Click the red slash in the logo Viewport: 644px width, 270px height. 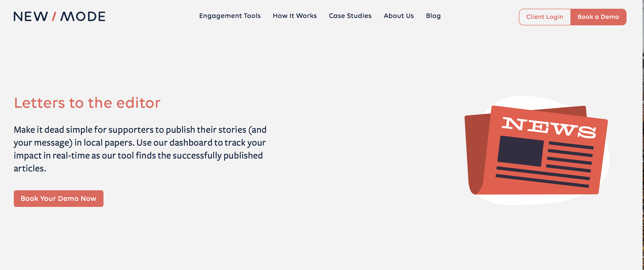(54, 17)
